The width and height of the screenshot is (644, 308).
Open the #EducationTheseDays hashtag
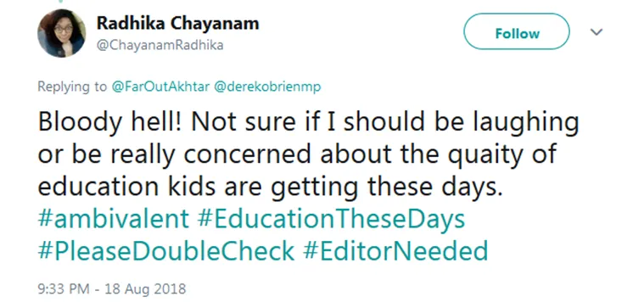(x=331, y=219)
